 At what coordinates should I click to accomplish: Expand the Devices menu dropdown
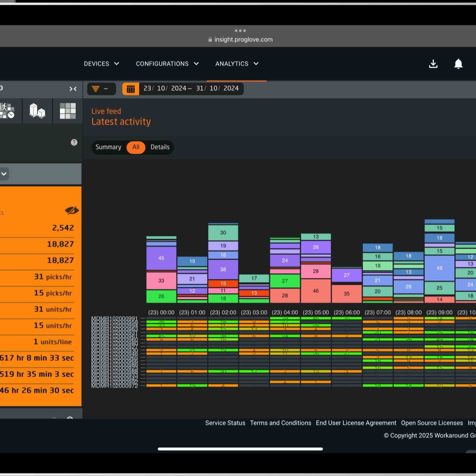[x=101, y=64]
